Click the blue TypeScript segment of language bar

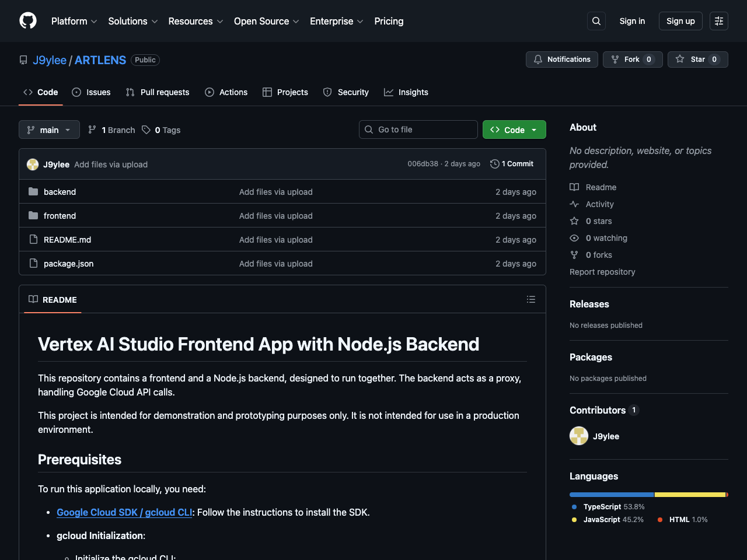[612, 495]
